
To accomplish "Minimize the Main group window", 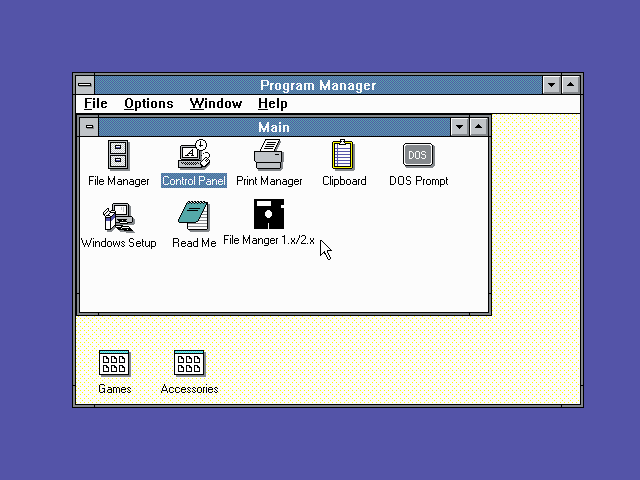I will tap(459, 127).
